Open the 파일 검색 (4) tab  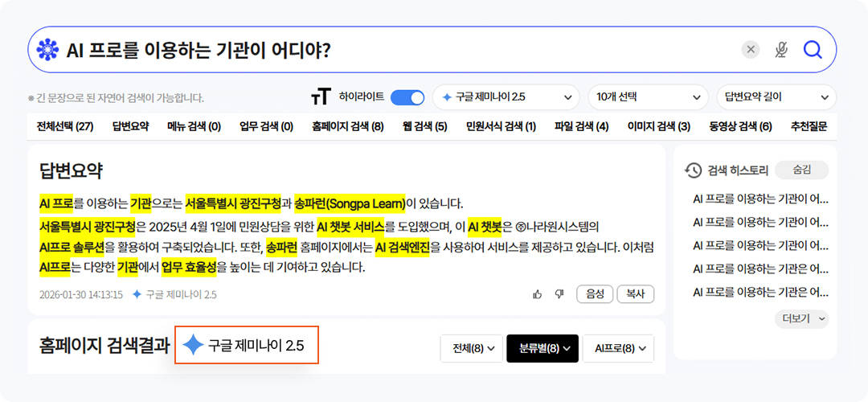click(581, 127)
